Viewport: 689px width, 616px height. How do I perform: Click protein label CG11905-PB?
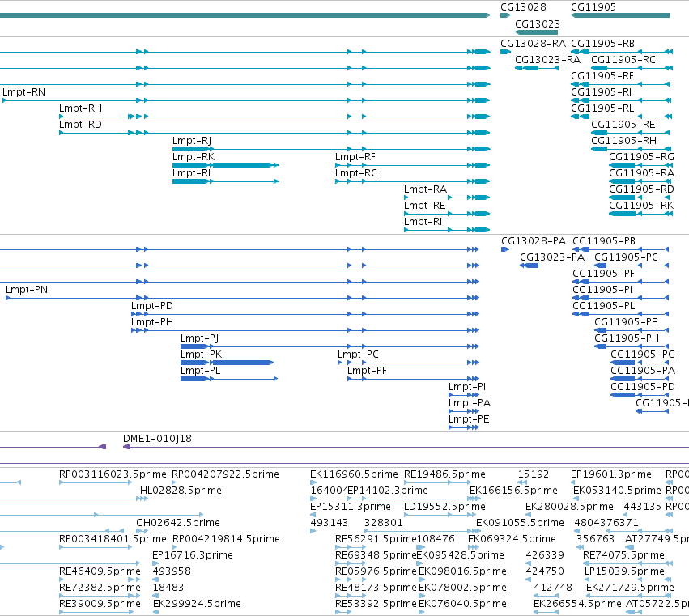tap(604, 241)
